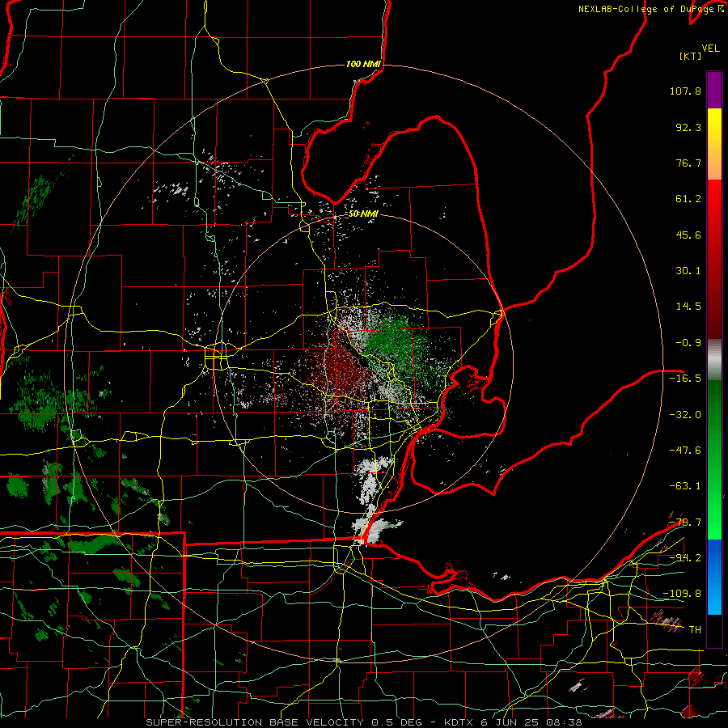Click the '50 NMI' range ring label
The width and height of the screenshot is (728, 728).
coord(363,214)
